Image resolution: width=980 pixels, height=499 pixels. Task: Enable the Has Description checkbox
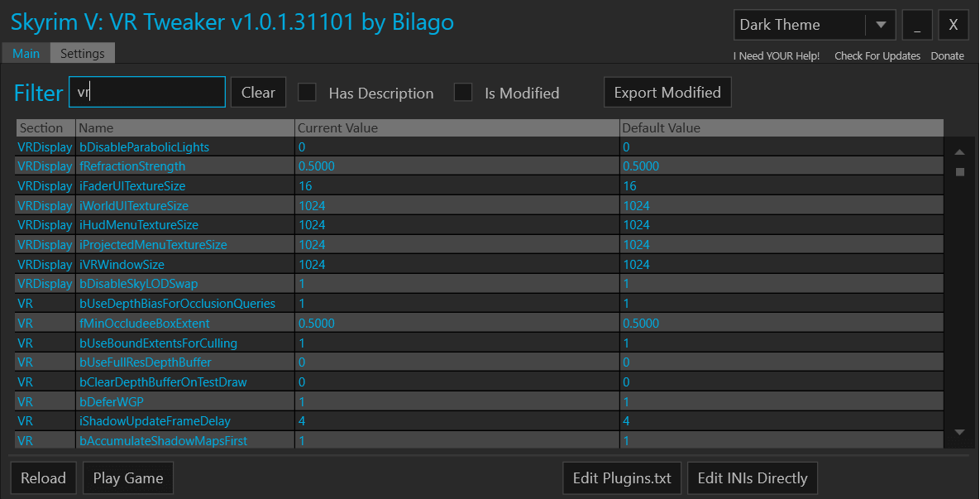307,93
